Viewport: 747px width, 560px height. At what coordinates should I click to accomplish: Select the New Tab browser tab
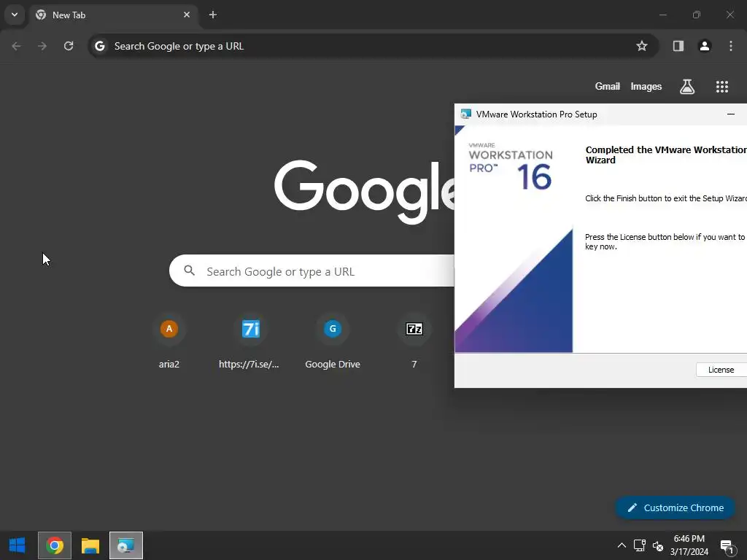coord(113,15)
